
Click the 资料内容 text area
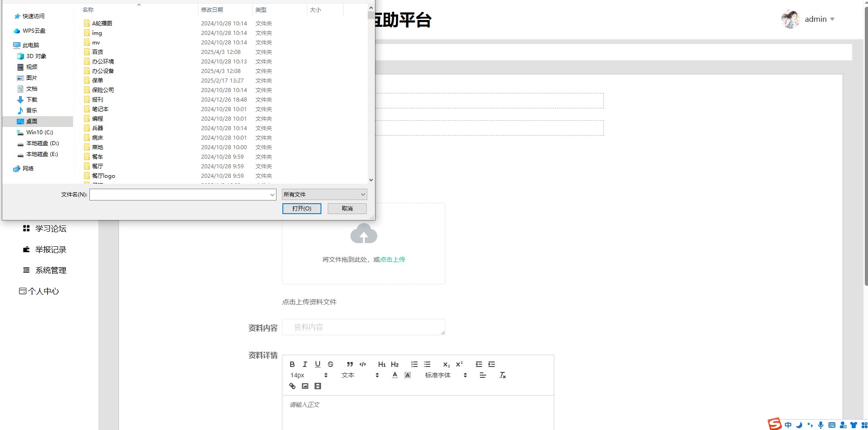point(364,327)
